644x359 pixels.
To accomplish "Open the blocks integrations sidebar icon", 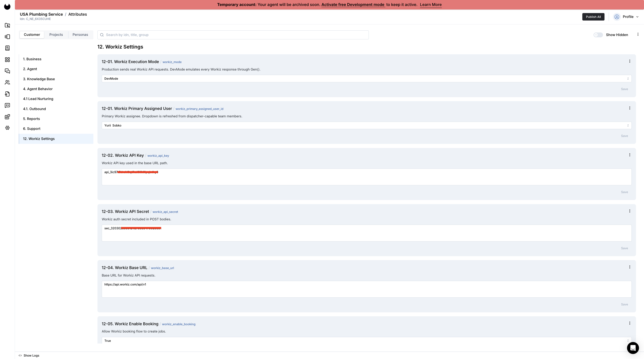I will (x=7, y=117).
